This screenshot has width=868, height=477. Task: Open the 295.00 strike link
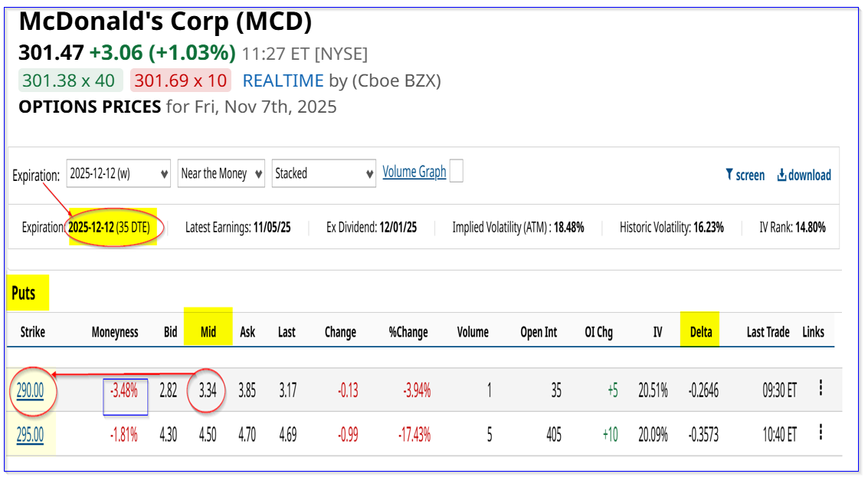[30, 435]
